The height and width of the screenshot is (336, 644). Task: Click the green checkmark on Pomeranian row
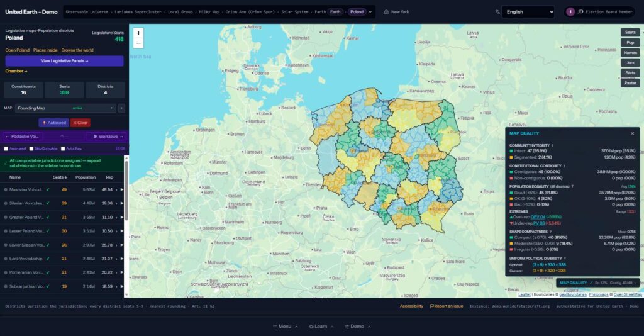[48, 272]
